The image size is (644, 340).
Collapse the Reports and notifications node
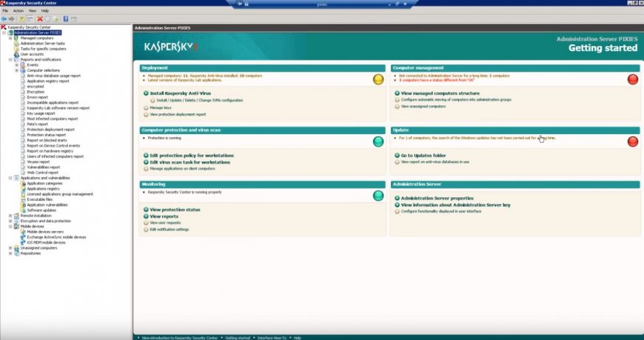[10, 59]
